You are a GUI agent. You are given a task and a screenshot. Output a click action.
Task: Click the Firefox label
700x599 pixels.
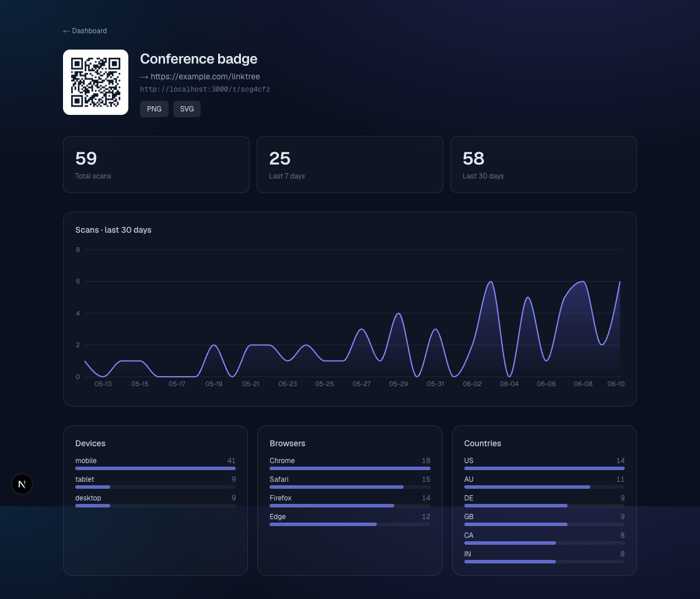281,498
